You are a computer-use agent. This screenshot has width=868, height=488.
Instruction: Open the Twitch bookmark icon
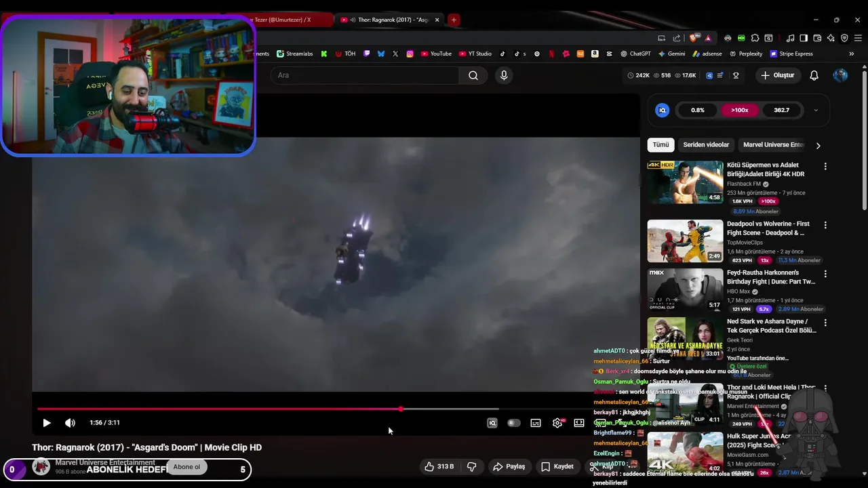(367, 54)
